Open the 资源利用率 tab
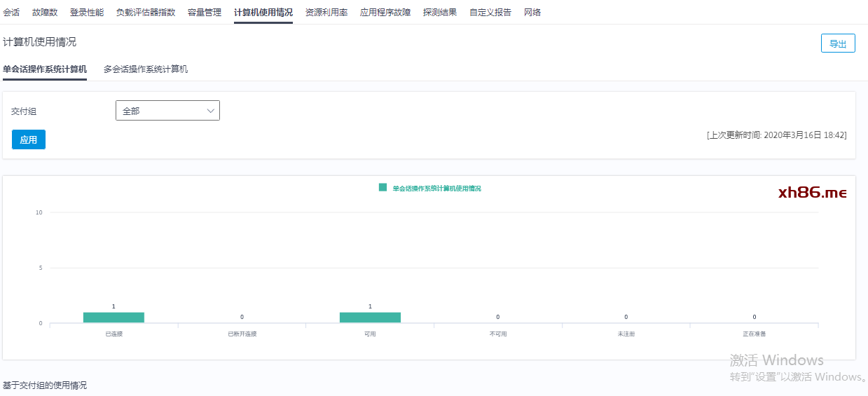The height and width of the screenshot is (396, 868). pos(326,13)
